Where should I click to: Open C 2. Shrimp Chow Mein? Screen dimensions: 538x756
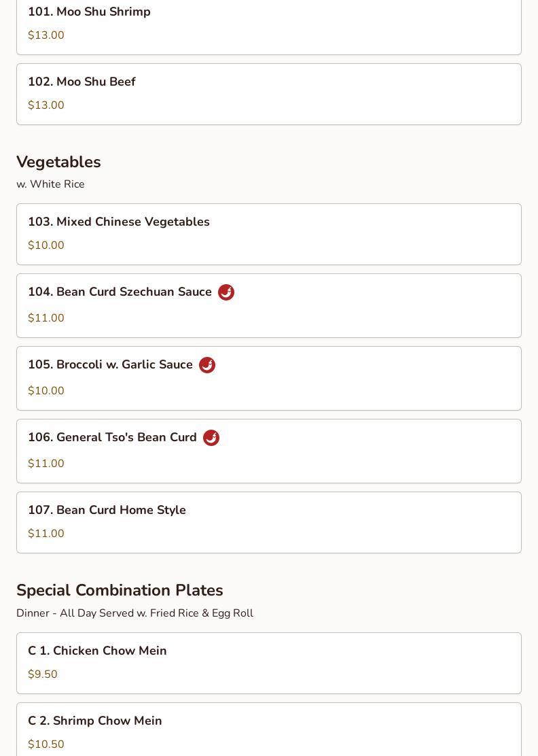pyautogui.click(x=269, y=729)
